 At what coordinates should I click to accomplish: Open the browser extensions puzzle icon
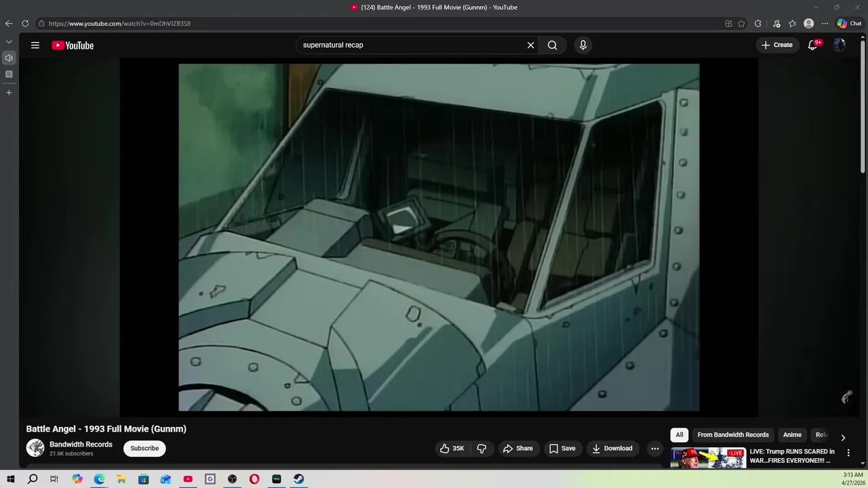click(758, 24)
